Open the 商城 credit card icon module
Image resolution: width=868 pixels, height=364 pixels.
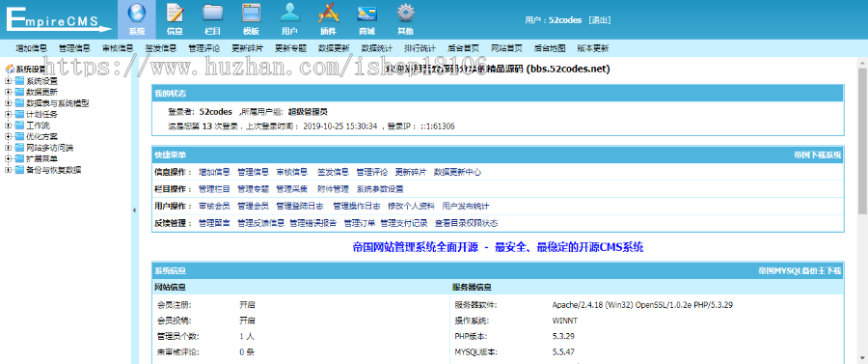(x=366, y=19)
